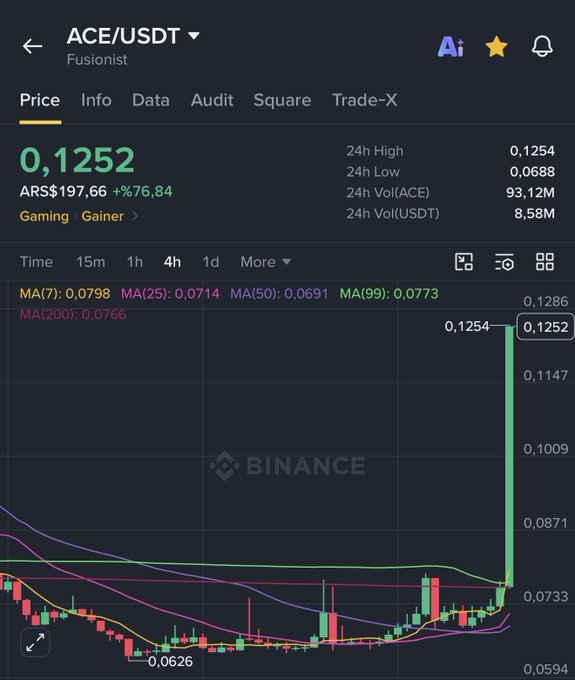This screenshot has height=680, width=575.
Task: Click the 0,0626 low marker on chart
Action: pos(170,661)
